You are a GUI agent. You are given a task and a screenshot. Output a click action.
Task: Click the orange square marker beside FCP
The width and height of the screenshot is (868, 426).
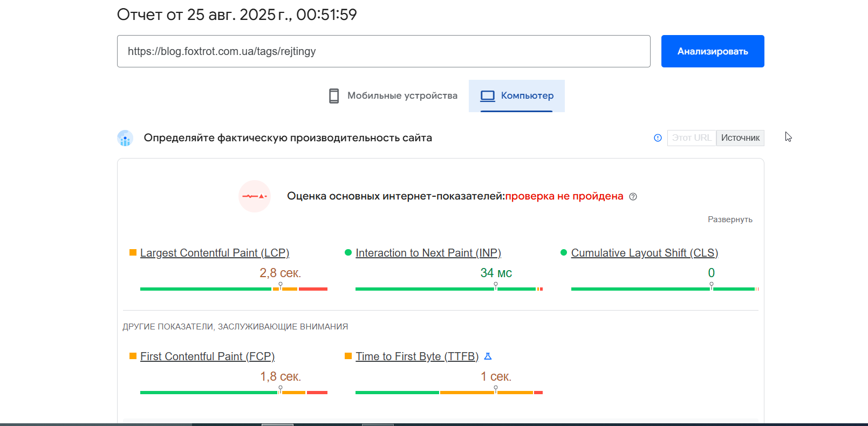pyautogui.click(x=133, y=356)
